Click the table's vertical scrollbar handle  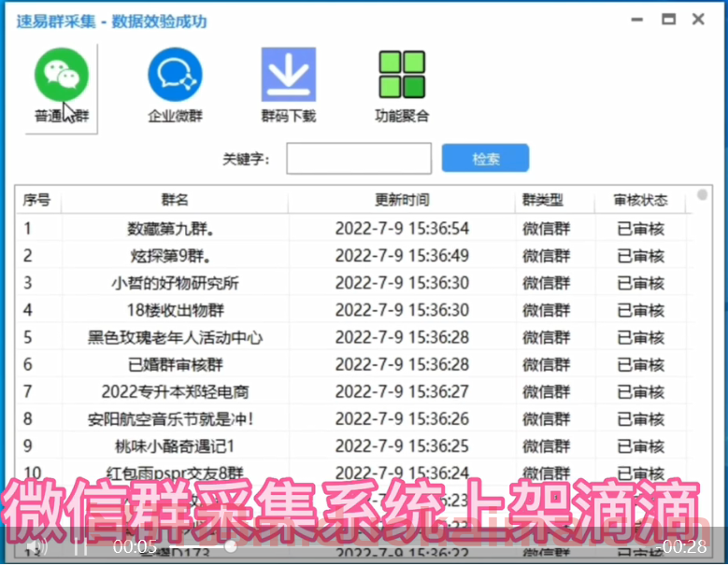[x=703, y=194]
